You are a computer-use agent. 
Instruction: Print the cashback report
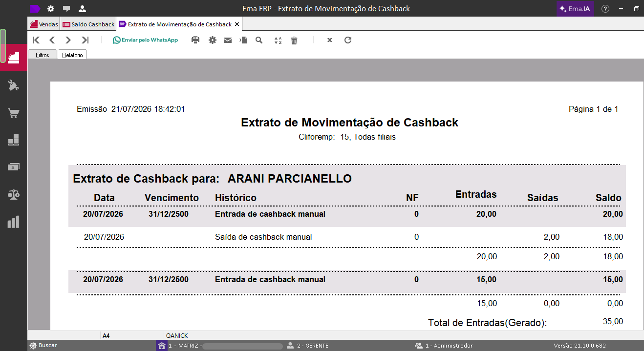tap(195, 40)
